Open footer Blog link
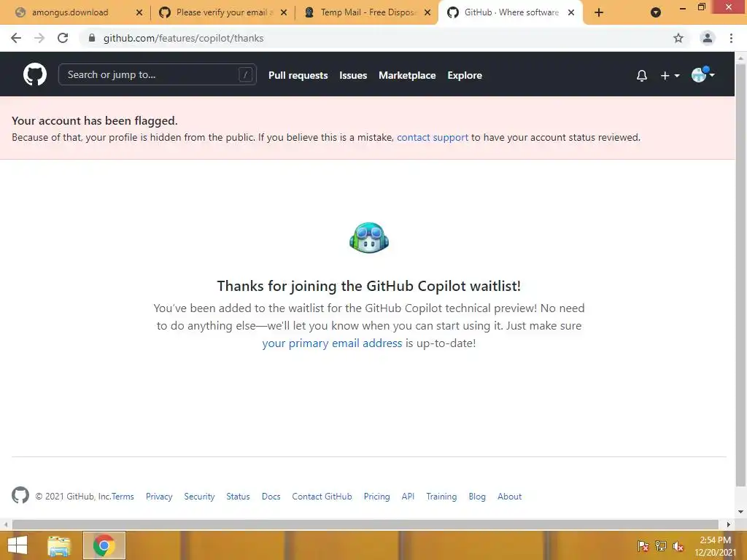This screenshot has height=560, width=747. click(x=477, y=496)
